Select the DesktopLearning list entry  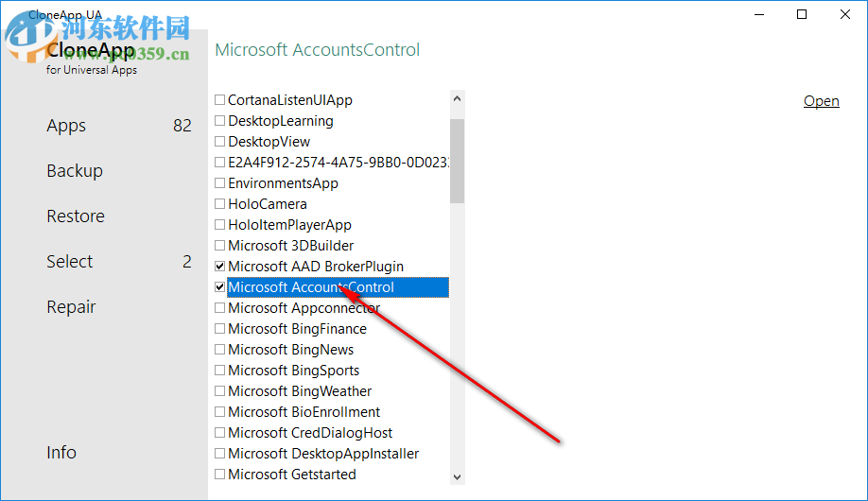tap(280, 121)
